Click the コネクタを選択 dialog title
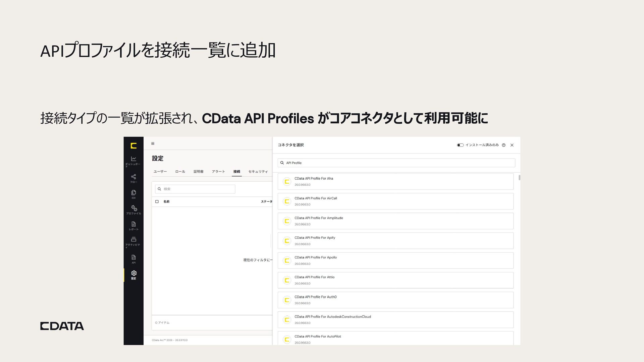The width and height of the screenshot is (644, 362). [x=291, y=145]
